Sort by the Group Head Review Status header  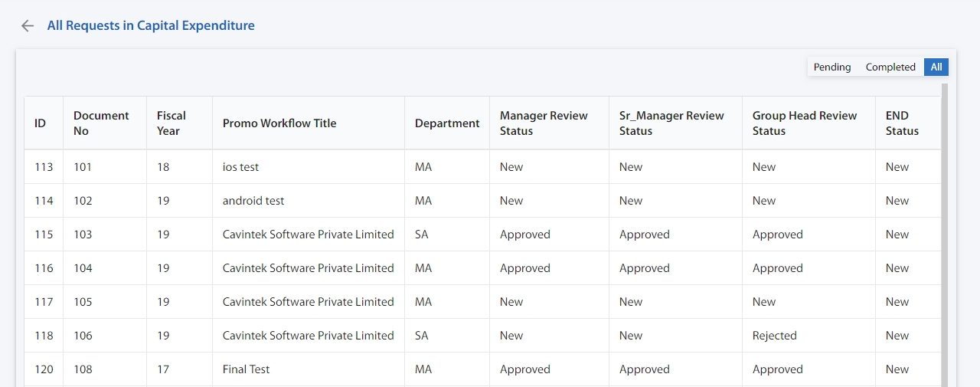click(805, 123)
